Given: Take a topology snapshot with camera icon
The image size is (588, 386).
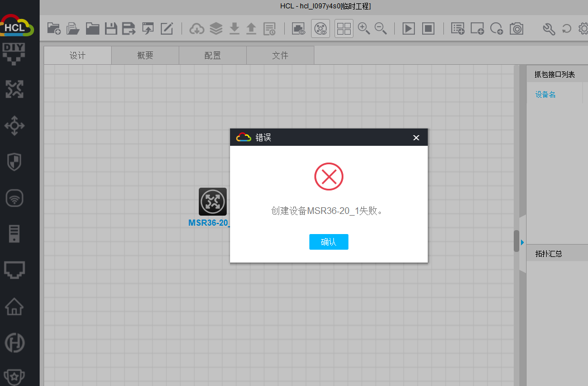Looking at the screenshot, I should 517,28.
